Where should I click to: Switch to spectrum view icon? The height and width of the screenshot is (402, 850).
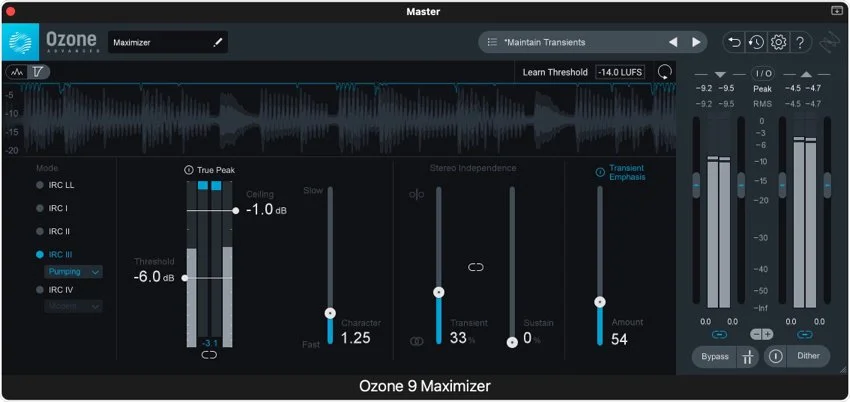click(18, 72)
